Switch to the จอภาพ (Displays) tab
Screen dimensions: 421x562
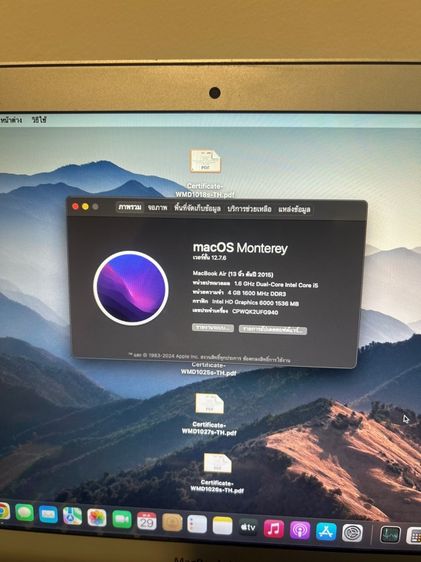tap(158, 208)
